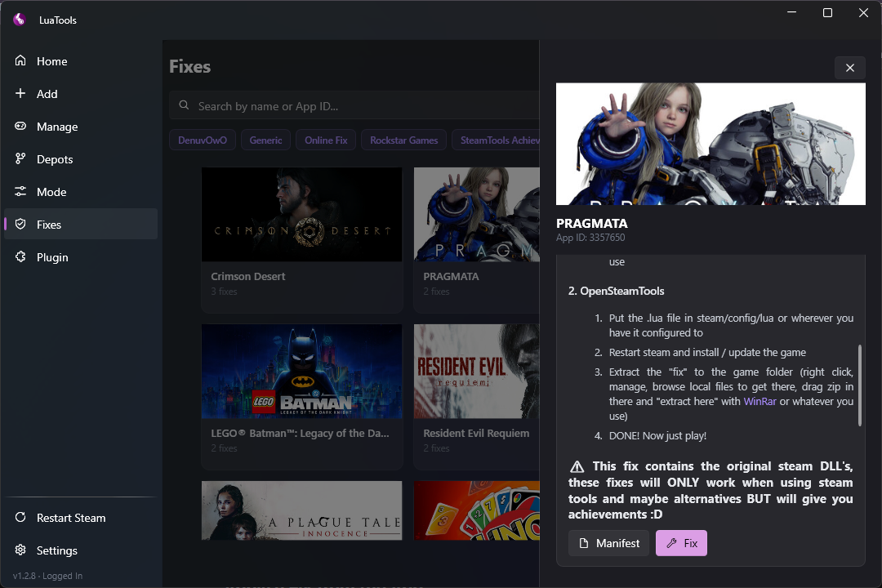Focus the search by name field

coord(354,105)
